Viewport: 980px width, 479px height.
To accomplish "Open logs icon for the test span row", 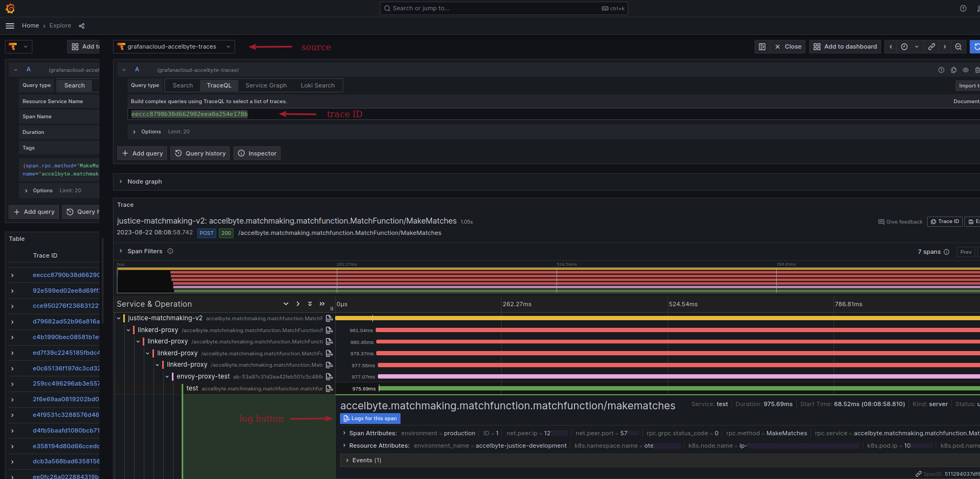I will coord(329,389).
